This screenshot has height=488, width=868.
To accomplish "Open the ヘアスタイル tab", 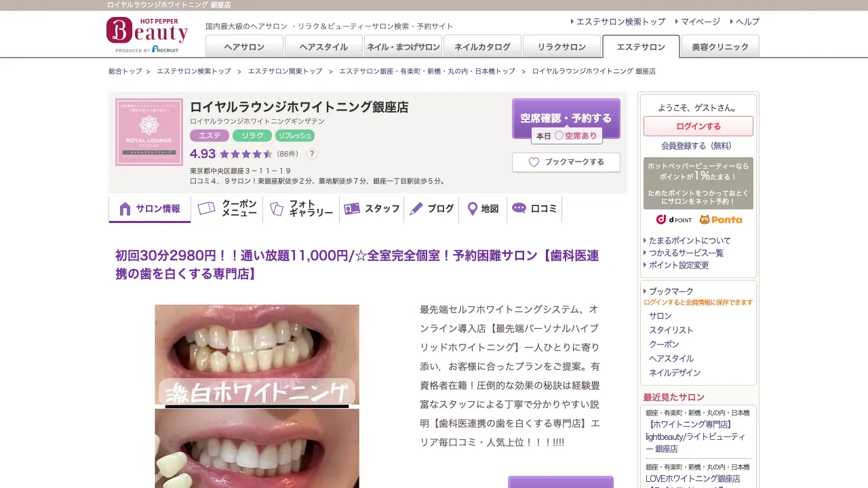I will (x=323, y=46).
